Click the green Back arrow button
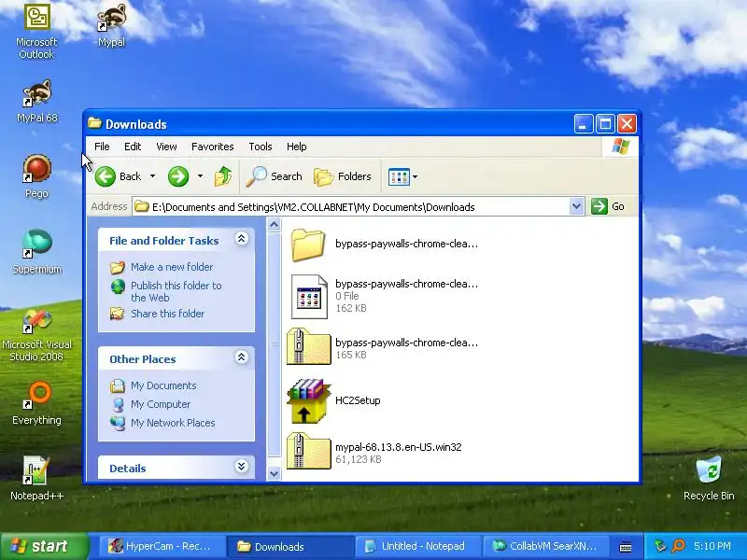 pyautogui.click(x=106, y=176)
